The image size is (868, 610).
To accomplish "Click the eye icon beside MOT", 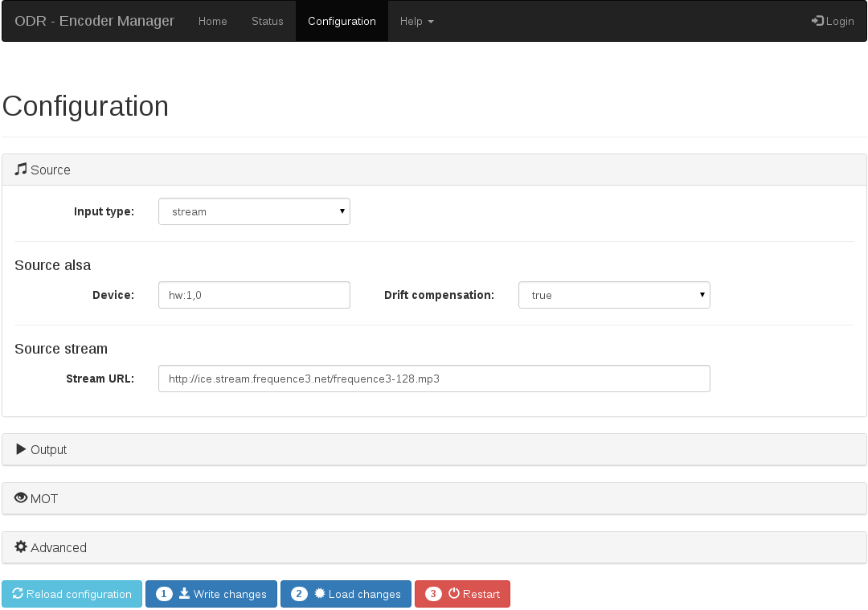I will click(x=21, y=497).
